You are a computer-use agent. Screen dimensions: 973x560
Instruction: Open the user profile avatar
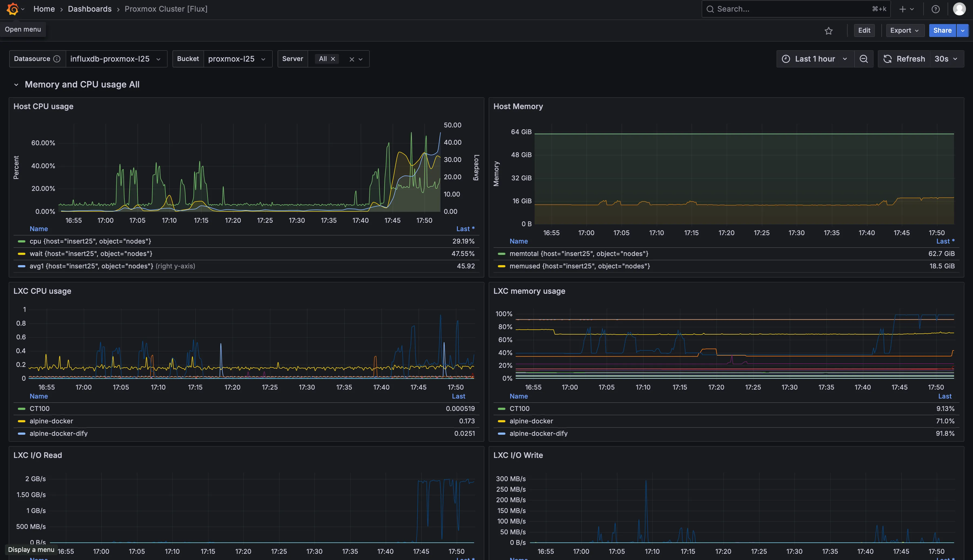[959, 9]
